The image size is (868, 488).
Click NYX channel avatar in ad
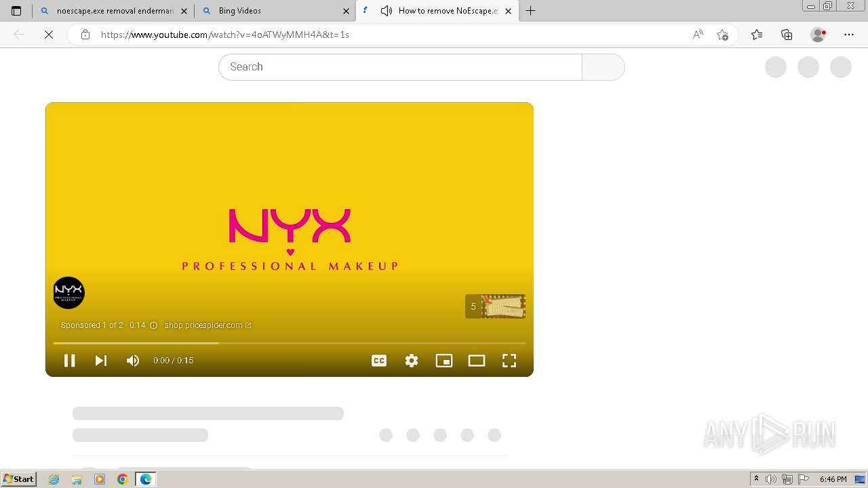(68, 293)
